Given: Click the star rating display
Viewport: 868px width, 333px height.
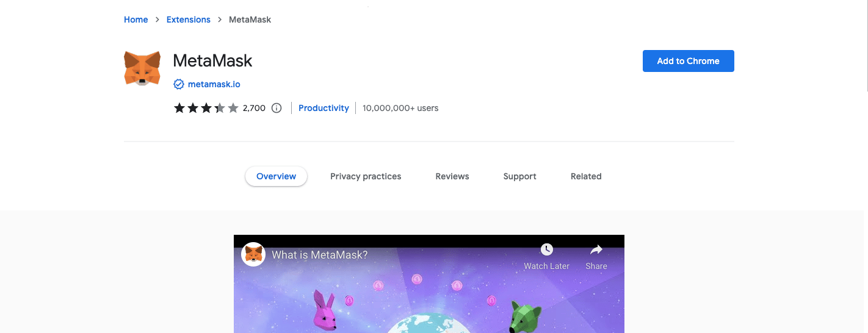Looking at the screenshot, I should point(206,108).
